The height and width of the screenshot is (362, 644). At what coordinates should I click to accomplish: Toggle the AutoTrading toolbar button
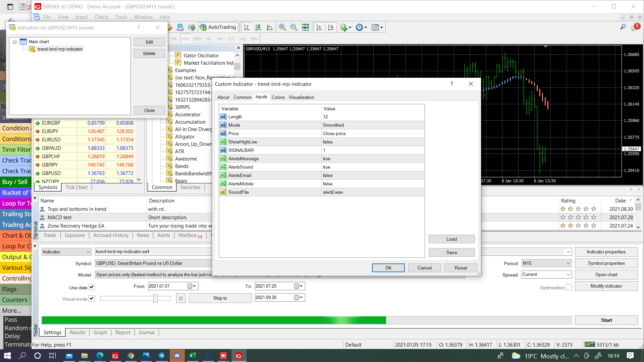pyautogui.click(x=218, y=27)
